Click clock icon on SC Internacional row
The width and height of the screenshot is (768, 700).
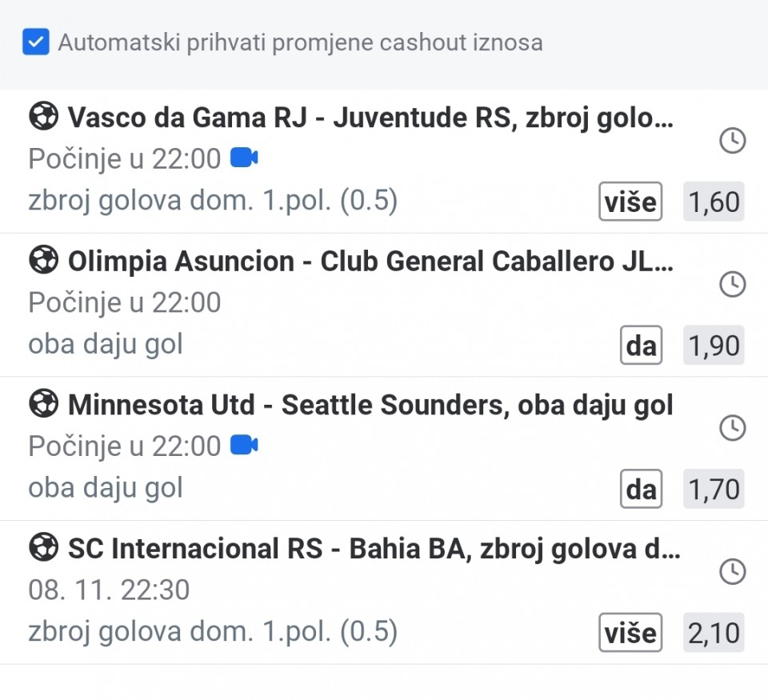[x=732, y=571]
